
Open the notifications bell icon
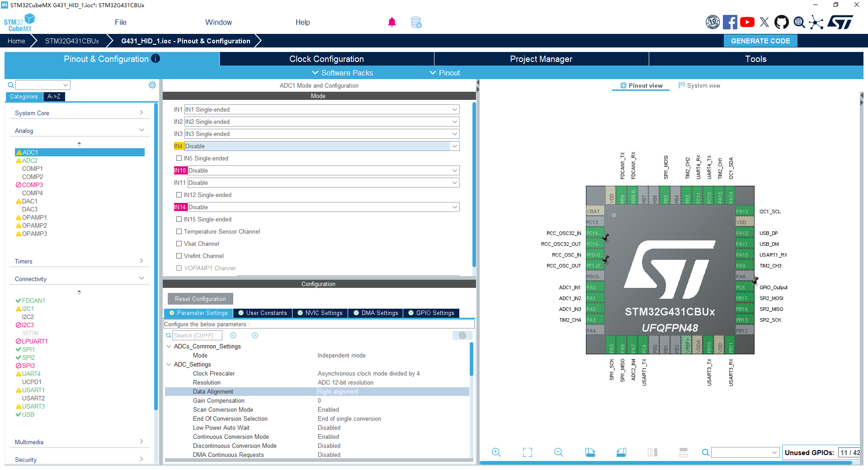(392, 22)
